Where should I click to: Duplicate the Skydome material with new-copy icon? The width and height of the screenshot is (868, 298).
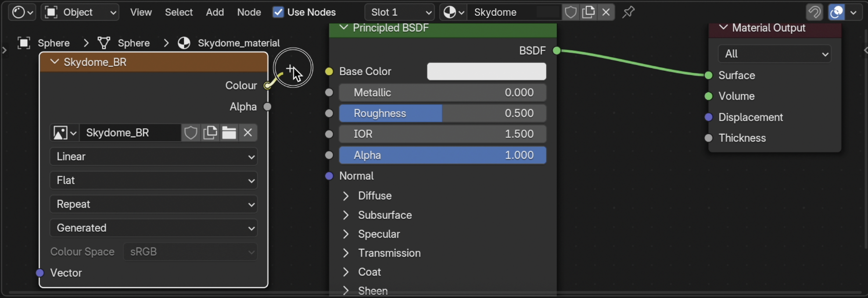(588, 12)
